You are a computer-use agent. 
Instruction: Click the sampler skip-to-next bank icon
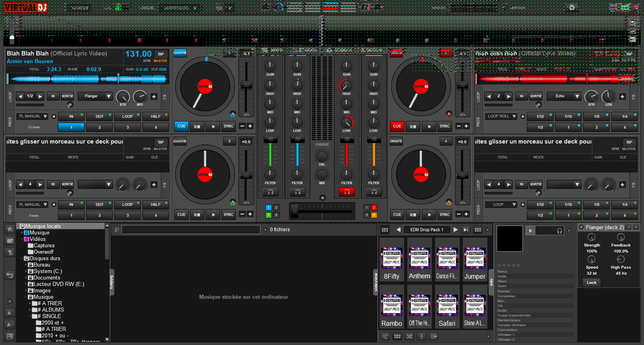coord(466,230)
